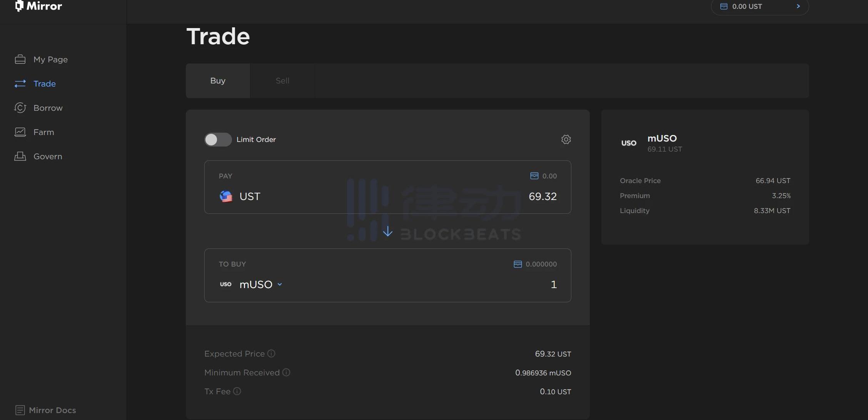
Task: Click pay balance 0.00 to use max
Action: (549, 176)
